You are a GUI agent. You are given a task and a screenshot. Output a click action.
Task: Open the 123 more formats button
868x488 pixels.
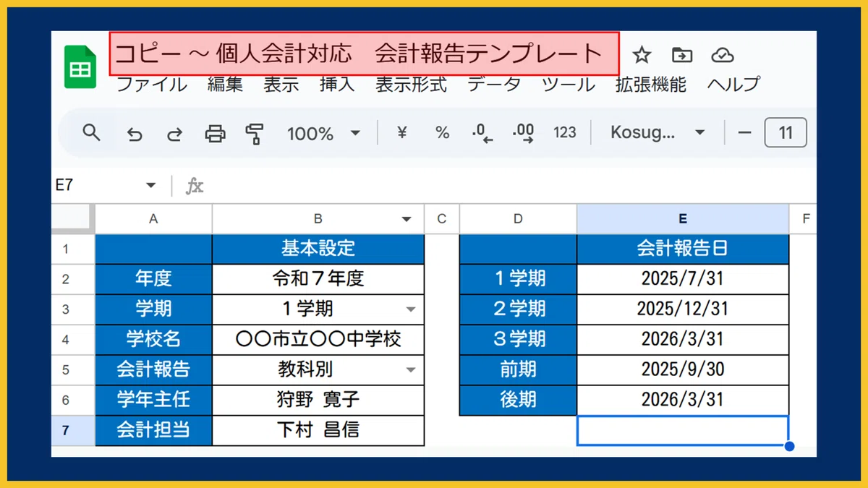(x=565, y=133)
